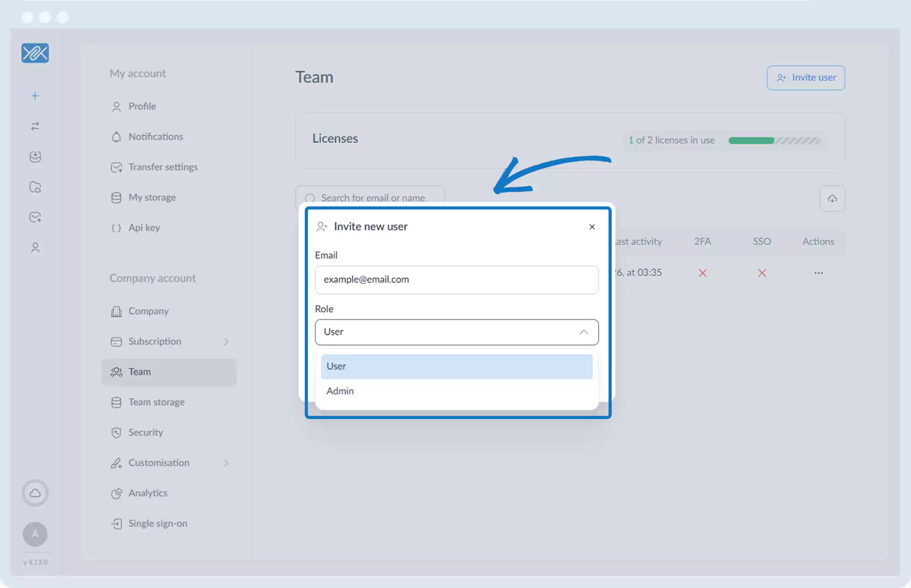Click the received files inbox icon
Screen dimensions: 911x588
[x=35, y=157]
